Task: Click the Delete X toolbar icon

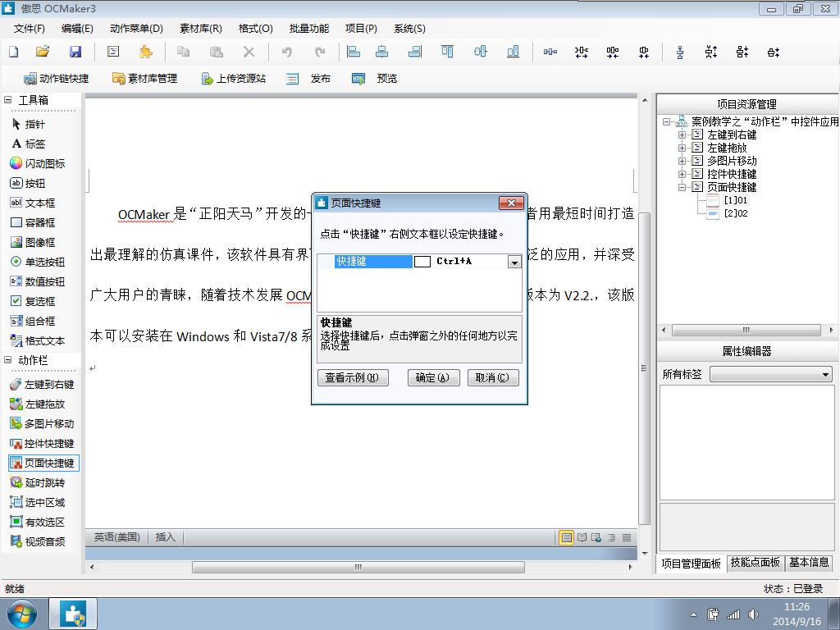Action: pyautogui.click(x=249, y=52)
